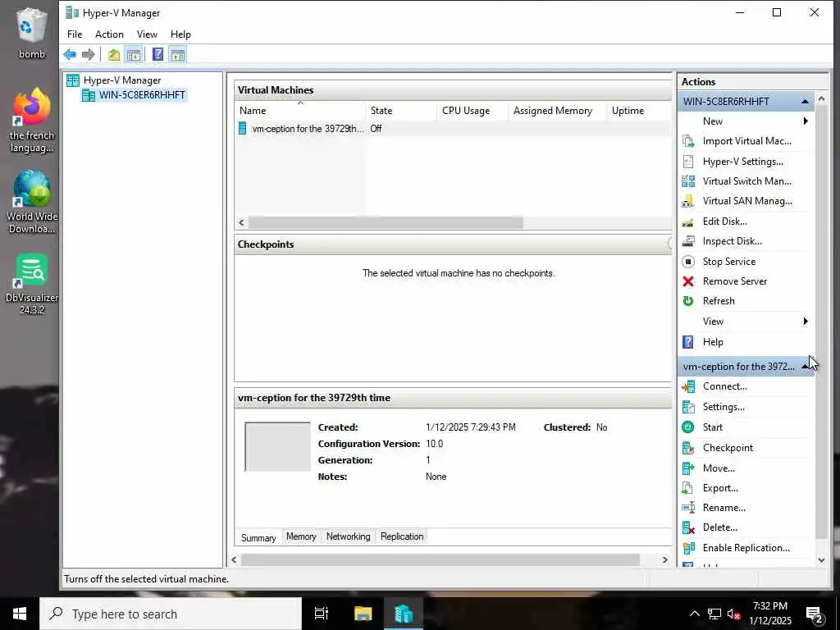Toggle the Show/Hide Console Tree toolbar icon
This screenshot has height=630, width=840.
pyautogui.click(x=134, y=55)
